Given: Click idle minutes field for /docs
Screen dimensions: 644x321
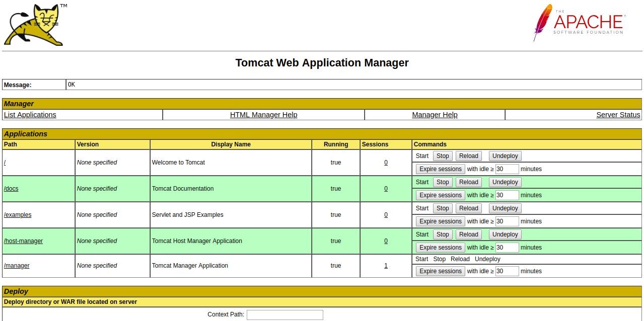Looking at the screenshot, I should point(507,195).
